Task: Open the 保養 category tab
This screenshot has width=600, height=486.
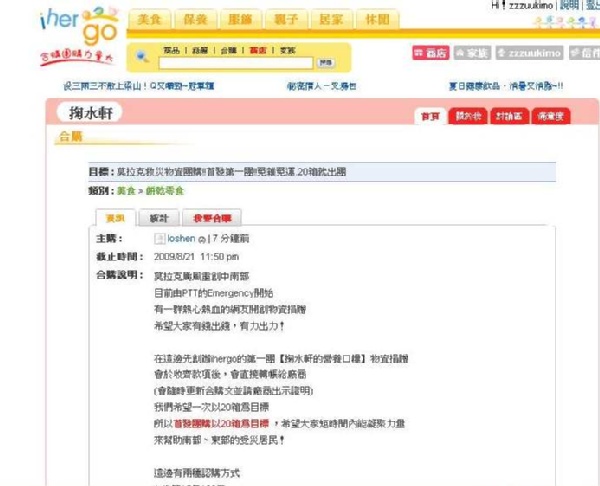Action: (x=195, y=20)
